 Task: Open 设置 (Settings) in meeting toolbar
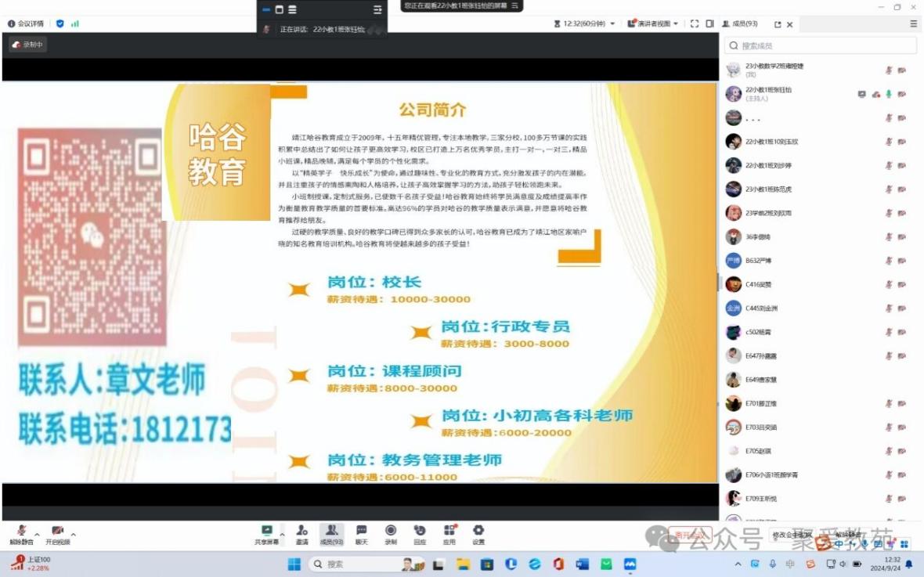pos(478,534)
